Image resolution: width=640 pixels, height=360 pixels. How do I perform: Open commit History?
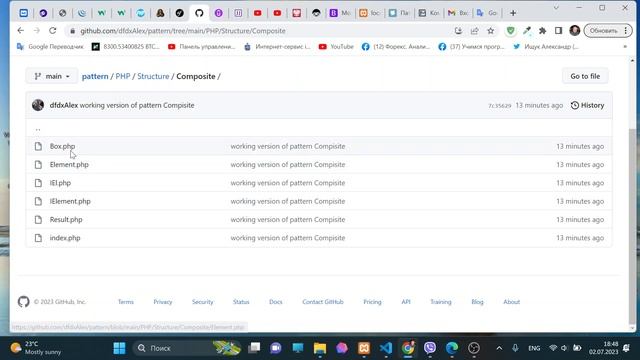pos(587,105)
